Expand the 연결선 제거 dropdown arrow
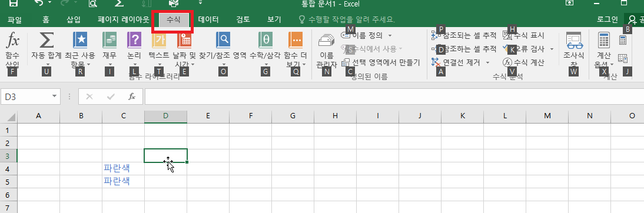The width and height of the screenshot is (644, 213). click(x=487, y=62)
